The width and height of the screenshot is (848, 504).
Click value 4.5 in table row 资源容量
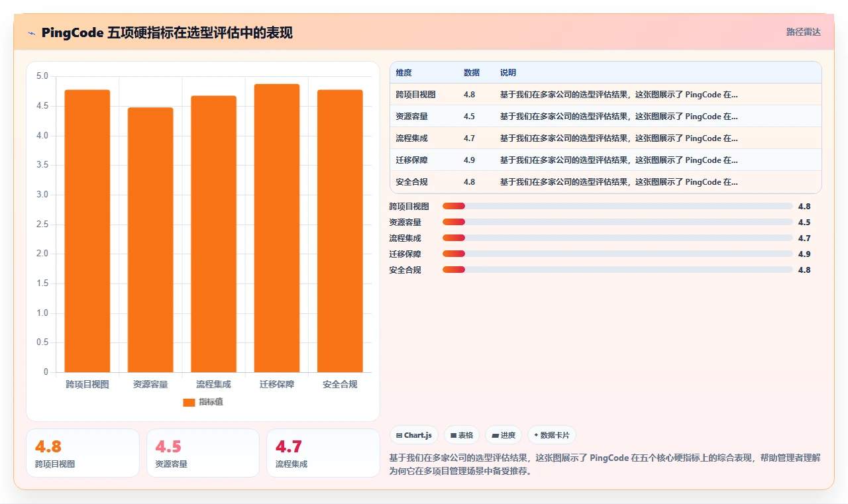(470, 117)
